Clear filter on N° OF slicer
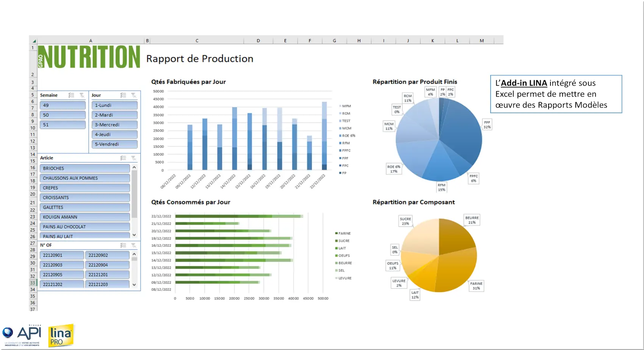Screen dimensions: 644x350 pyautogui.click(x=134, y=245)
